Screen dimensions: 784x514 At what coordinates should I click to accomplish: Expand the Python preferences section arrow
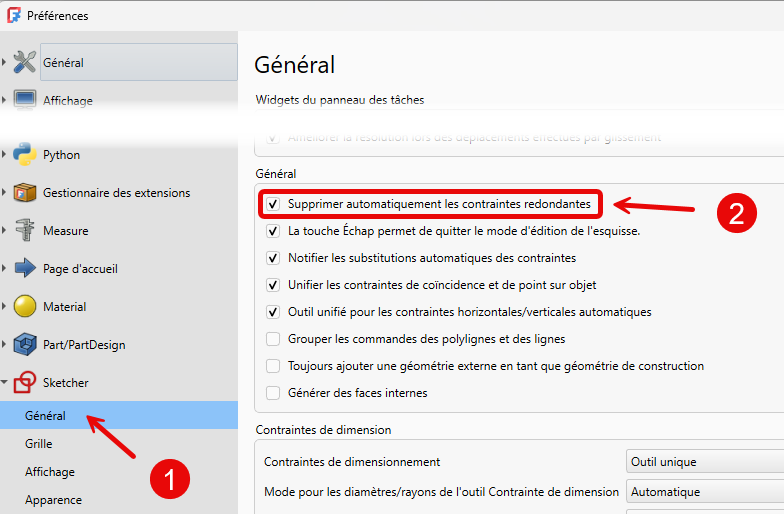click(6, 155)
